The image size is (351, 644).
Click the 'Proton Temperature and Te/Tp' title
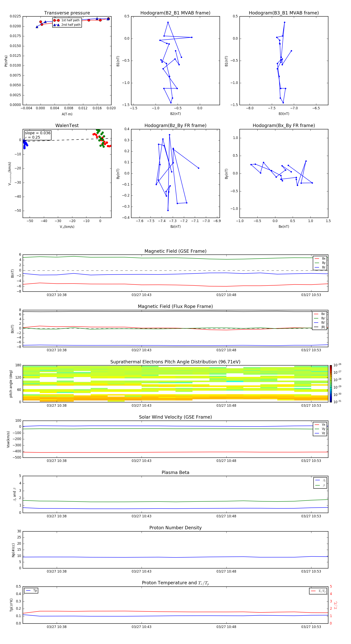175,583
